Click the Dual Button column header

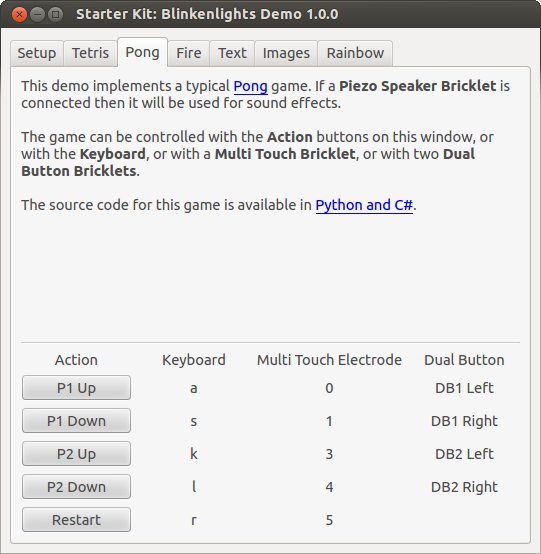pos(464,360)
